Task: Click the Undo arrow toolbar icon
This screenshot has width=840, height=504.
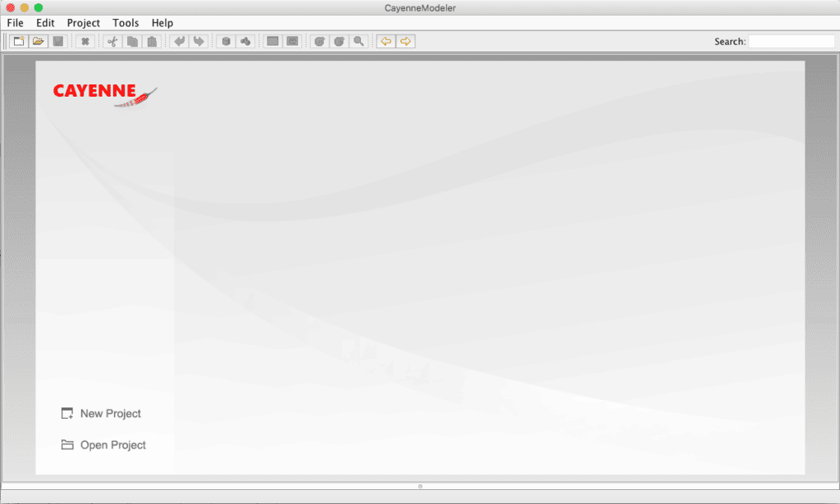Action: pos(179,41)
